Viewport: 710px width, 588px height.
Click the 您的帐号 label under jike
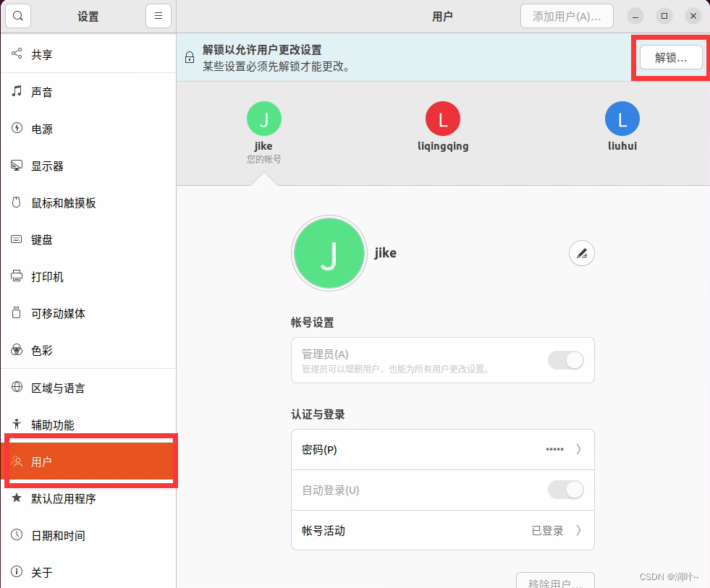264,159
